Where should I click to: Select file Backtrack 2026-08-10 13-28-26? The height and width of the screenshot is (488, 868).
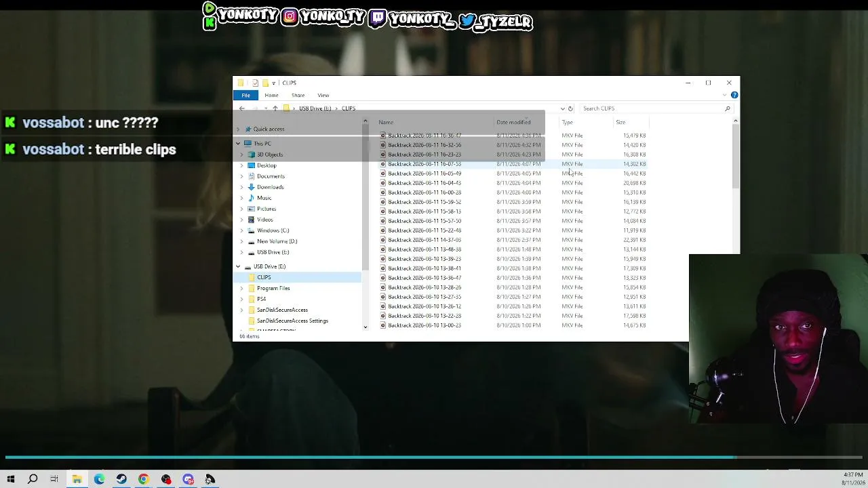[x=425, y=287]
